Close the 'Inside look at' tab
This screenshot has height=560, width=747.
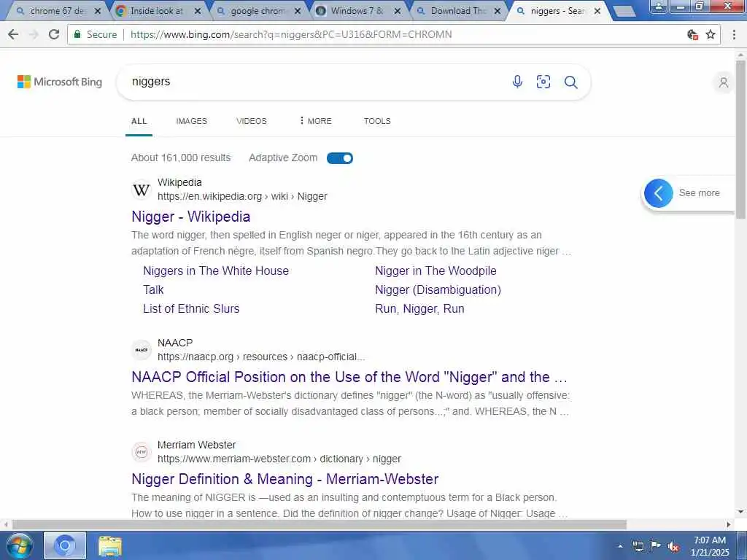tap(198, 11)
